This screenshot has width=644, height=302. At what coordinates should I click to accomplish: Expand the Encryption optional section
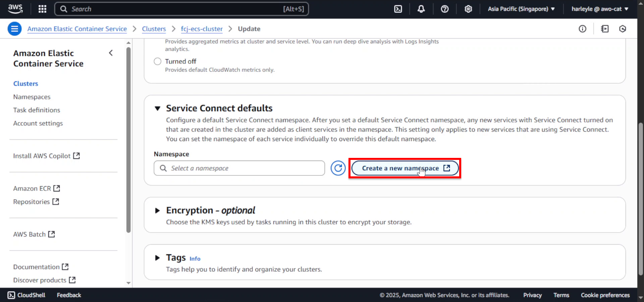coord(157,211)
